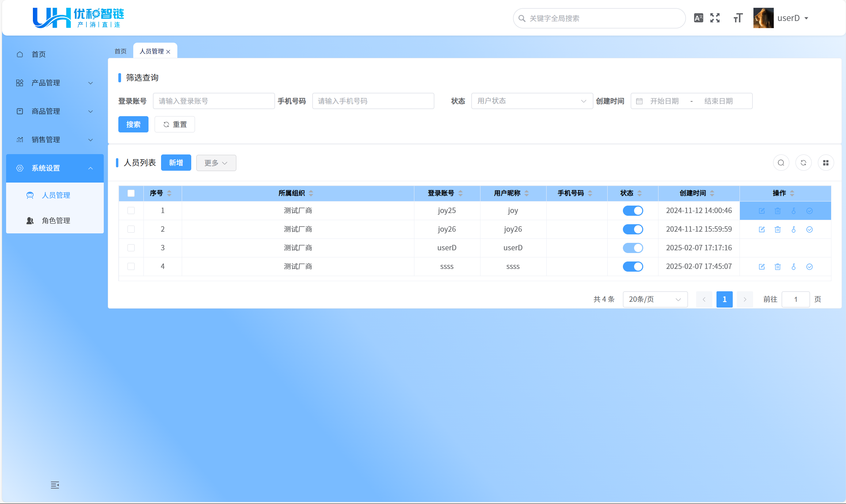Screen dimensions: 846x504
Task: Click the fullscreen toggle icon in header
Action: (x=715, y=18)
